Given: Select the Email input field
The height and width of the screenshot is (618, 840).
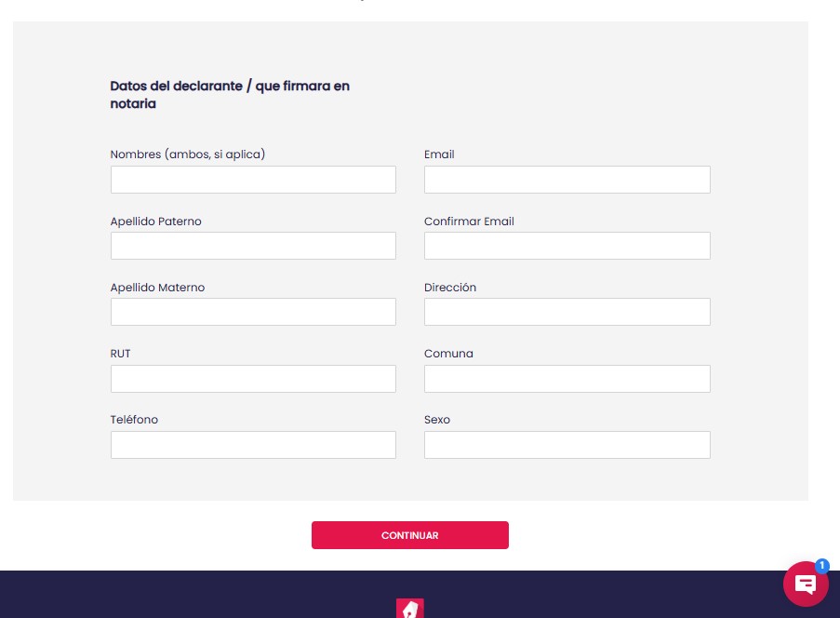Looking at the screenshot, I should point(567,179).
